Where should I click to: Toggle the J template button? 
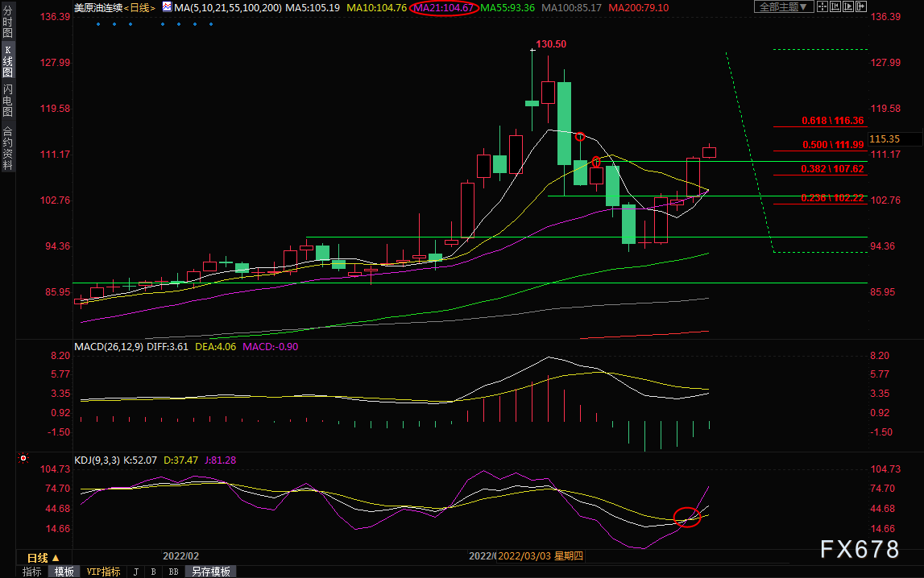(x=135, y=572)
